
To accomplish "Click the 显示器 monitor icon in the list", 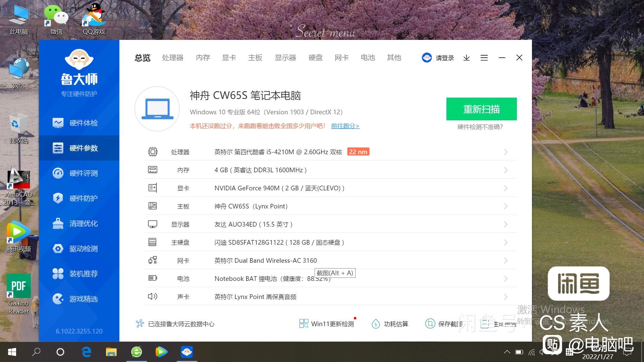I will [x=153, y=224].
